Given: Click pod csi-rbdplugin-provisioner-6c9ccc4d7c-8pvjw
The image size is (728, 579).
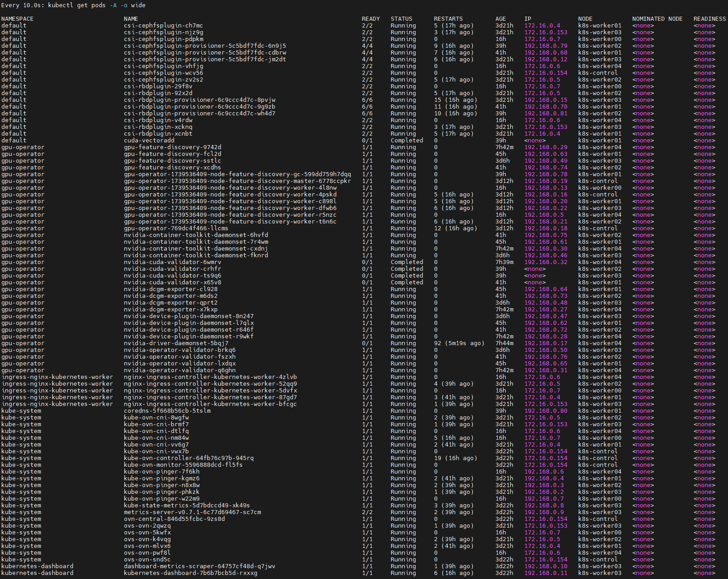Looking at the screenshot, I should (199, 100).
